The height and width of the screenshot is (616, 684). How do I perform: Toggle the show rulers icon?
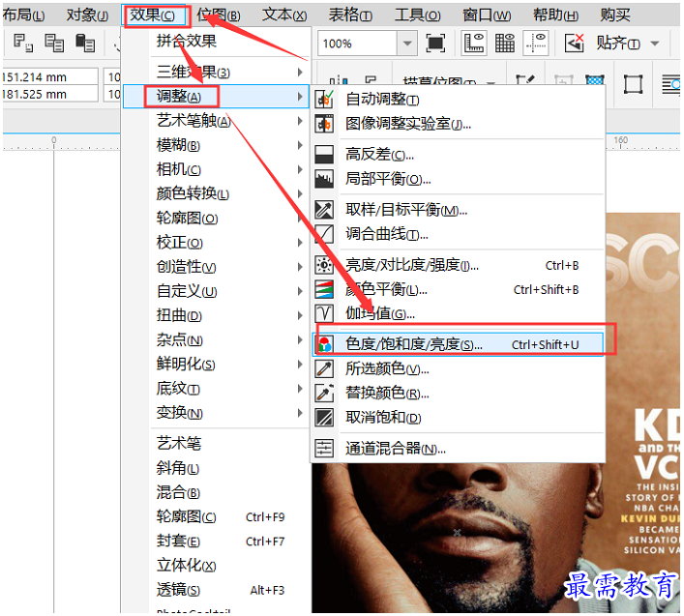tap(474, 44)
